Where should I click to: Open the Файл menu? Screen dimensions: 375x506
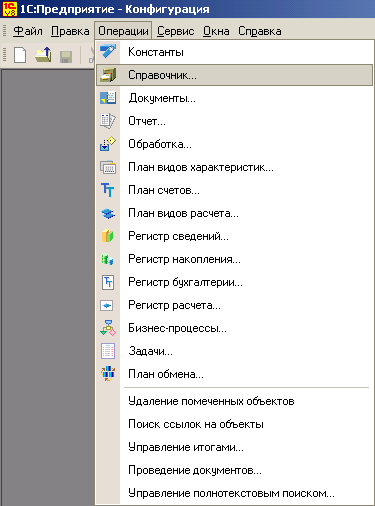point(28,31)
